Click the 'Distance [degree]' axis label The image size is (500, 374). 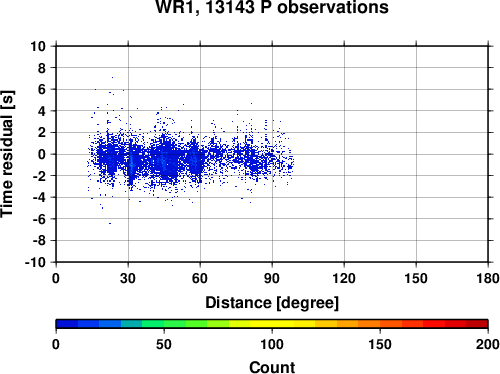pos(272,303)
